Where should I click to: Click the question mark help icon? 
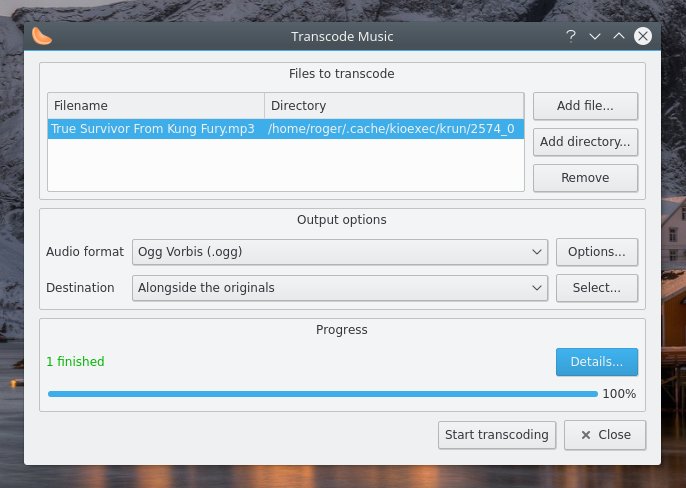tap(570, 36)
